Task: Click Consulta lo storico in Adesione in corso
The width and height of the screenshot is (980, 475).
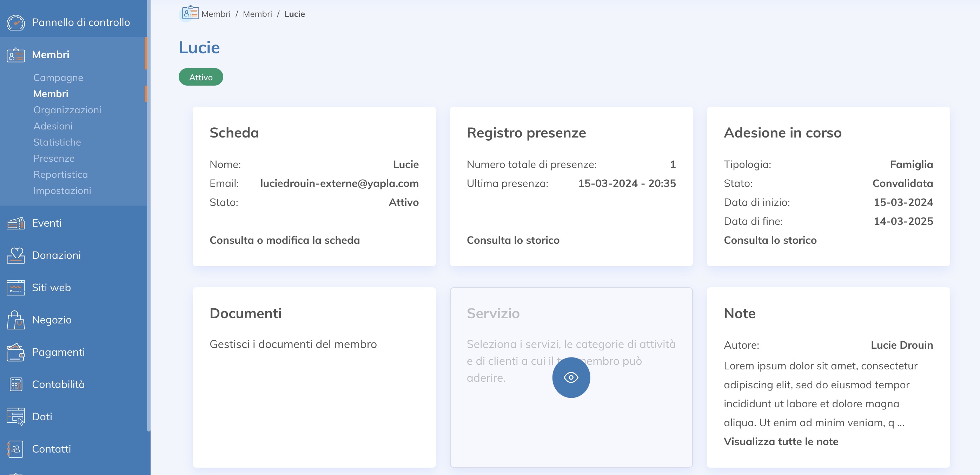Action: [x=770, y=240]
